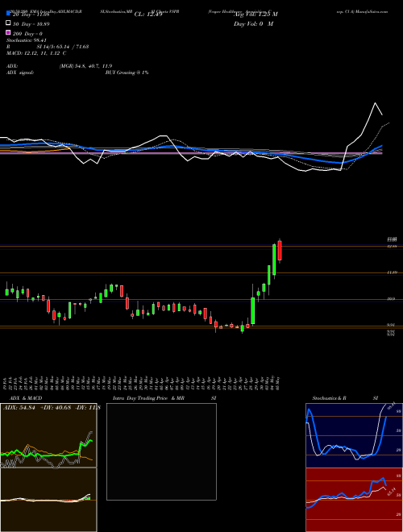Click the 'Intra Day Trading Price & MR' title

pyautogui.click(x=148, y=398)
